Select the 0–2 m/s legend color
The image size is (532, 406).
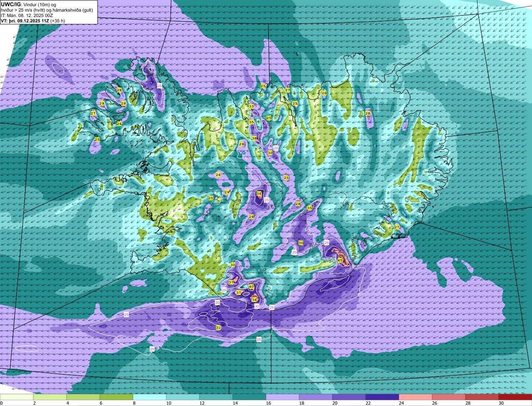(17, 397)
